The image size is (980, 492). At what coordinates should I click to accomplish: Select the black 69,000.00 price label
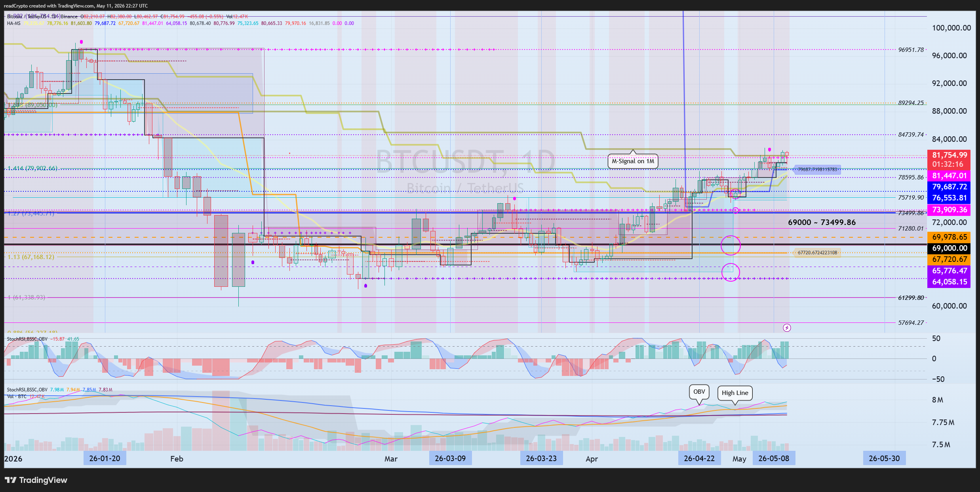pos(949,248)
